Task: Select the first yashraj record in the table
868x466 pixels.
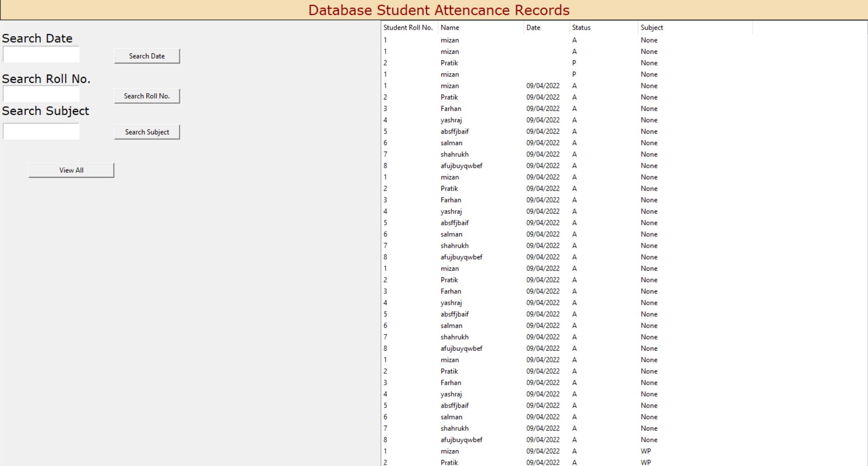Action: pyautogui.click(x=451, y=120)
